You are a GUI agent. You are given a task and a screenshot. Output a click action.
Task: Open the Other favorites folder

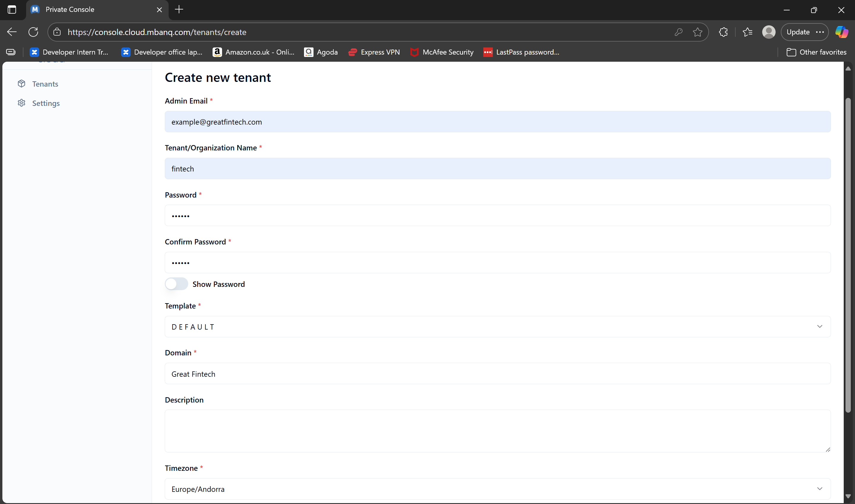[x=816, y=52]
